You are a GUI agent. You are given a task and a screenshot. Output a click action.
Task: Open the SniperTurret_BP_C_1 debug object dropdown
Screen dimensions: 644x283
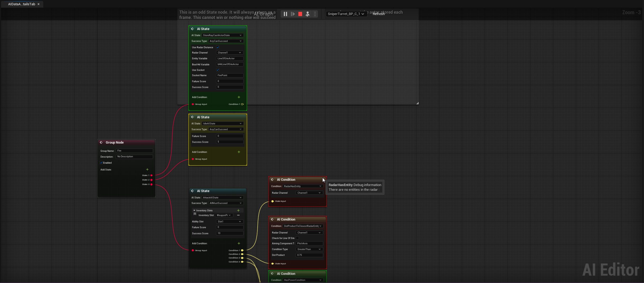(x=346, y=14)
